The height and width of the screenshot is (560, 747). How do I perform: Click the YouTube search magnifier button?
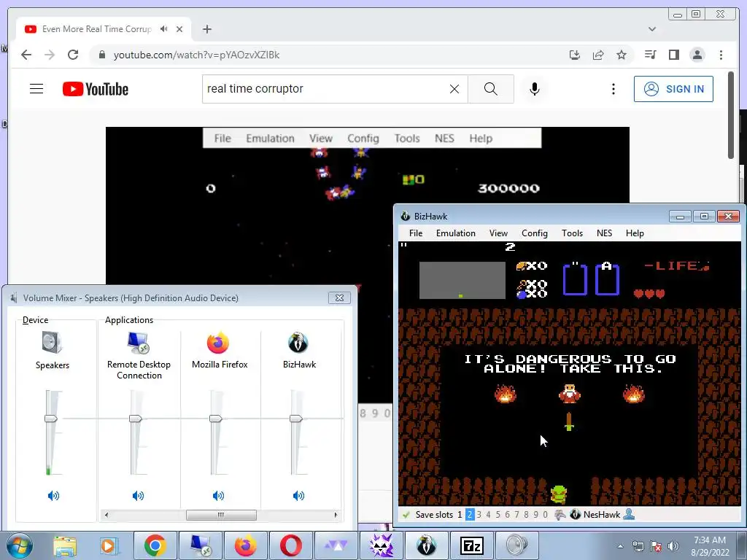491,88
